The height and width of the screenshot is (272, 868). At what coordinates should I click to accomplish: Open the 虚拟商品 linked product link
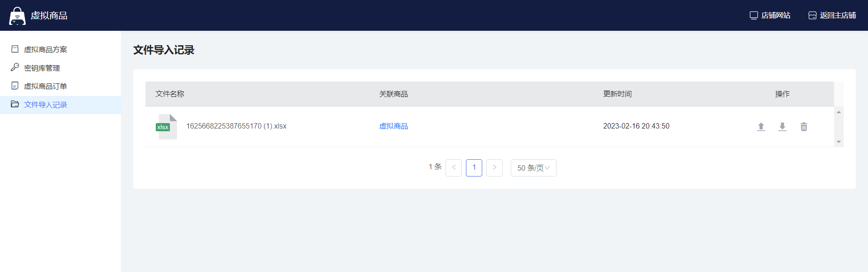(393, 126)
